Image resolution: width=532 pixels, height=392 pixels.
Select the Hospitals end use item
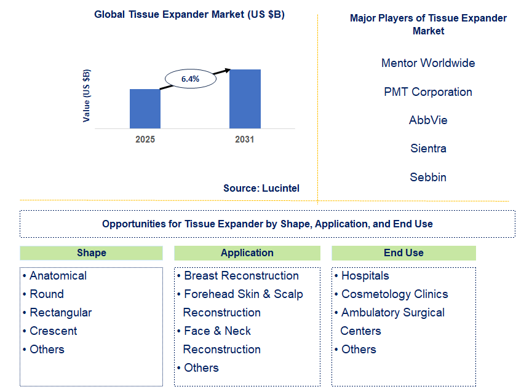[362, 276]
